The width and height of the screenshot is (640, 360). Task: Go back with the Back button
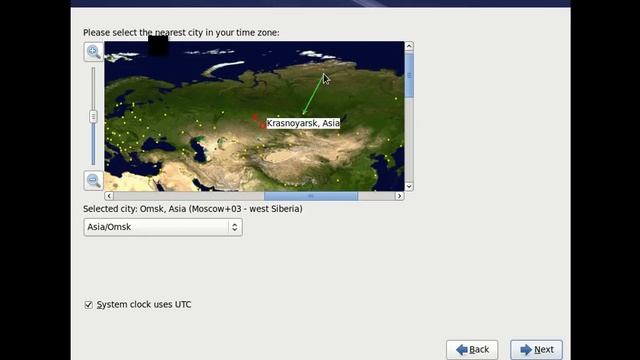(x=472, y=349)
